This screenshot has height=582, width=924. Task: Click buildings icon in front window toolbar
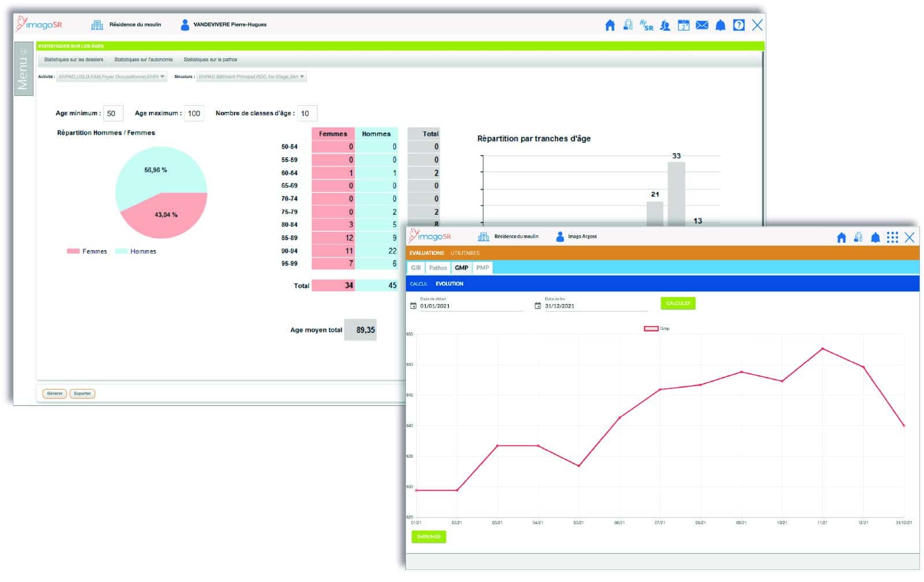[858, 237]
